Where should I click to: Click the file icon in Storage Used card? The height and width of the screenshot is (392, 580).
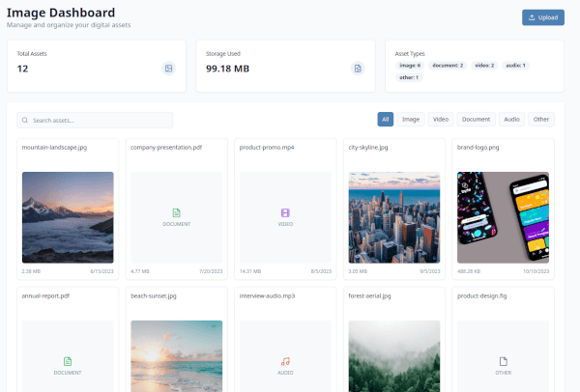[x=358, y=69]
